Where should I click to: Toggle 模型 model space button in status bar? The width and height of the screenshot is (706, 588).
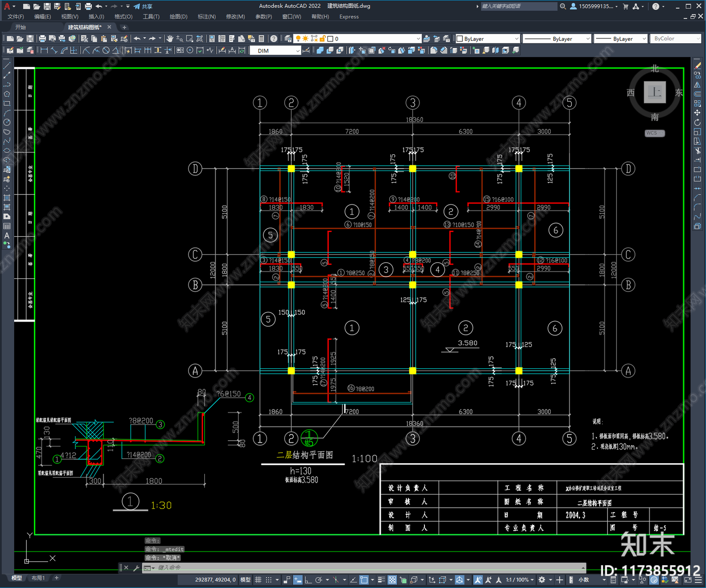(x=245, y=580)
